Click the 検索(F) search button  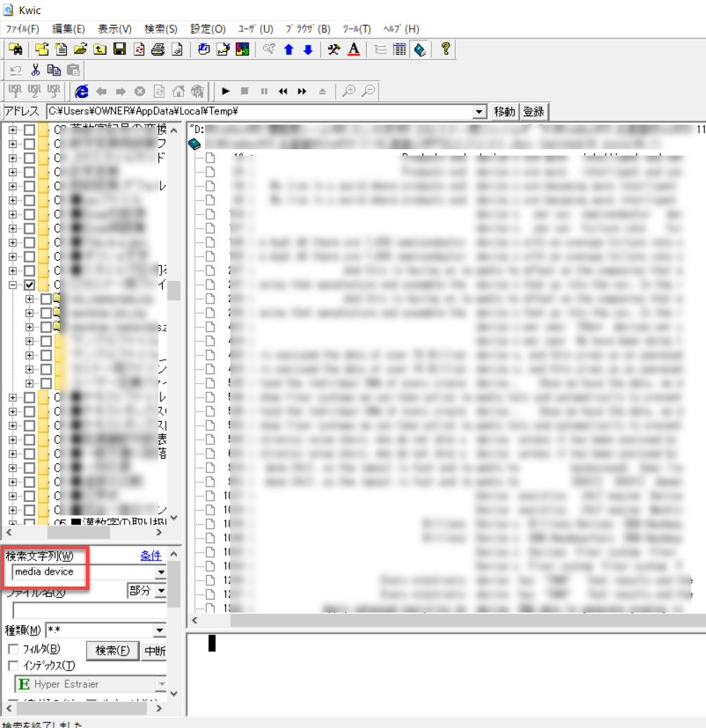pos(113,651)
